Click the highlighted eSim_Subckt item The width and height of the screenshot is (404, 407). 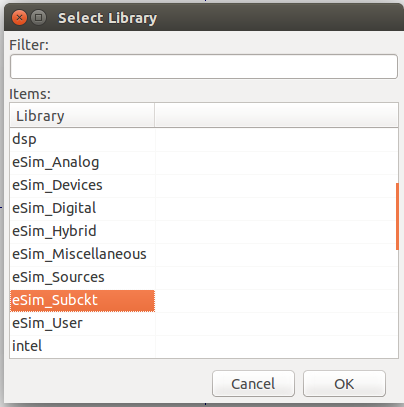[82, 301]
